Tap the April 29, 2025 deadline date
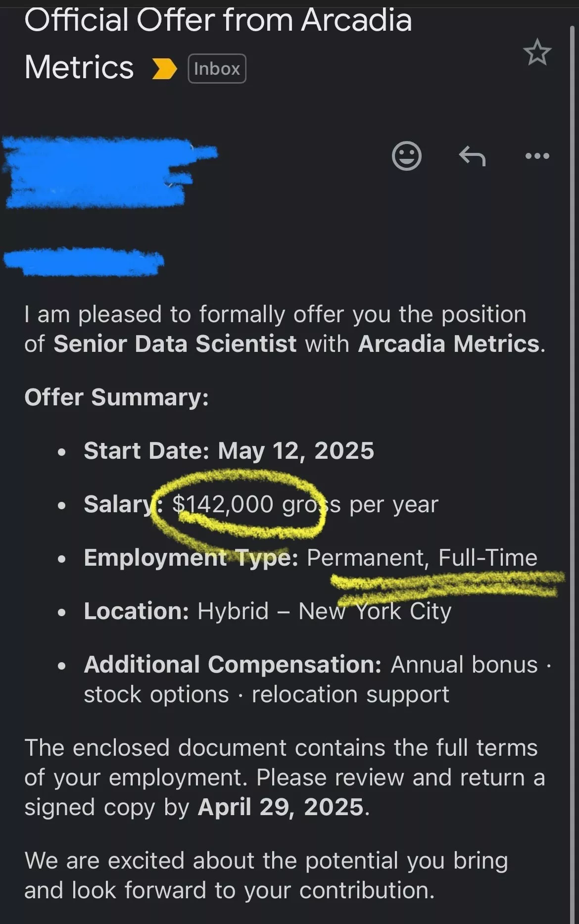 pyautogui.click(x=281, y=807)
